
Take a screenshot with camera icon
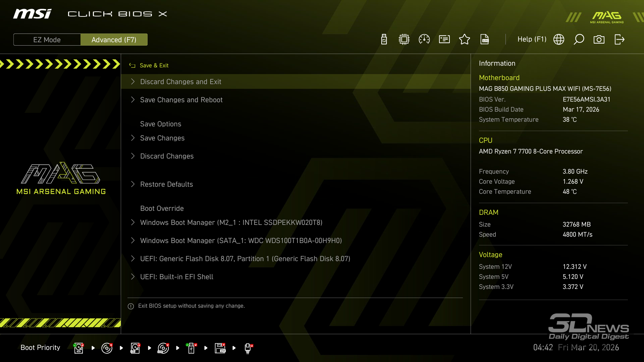(x=599, y=40)
